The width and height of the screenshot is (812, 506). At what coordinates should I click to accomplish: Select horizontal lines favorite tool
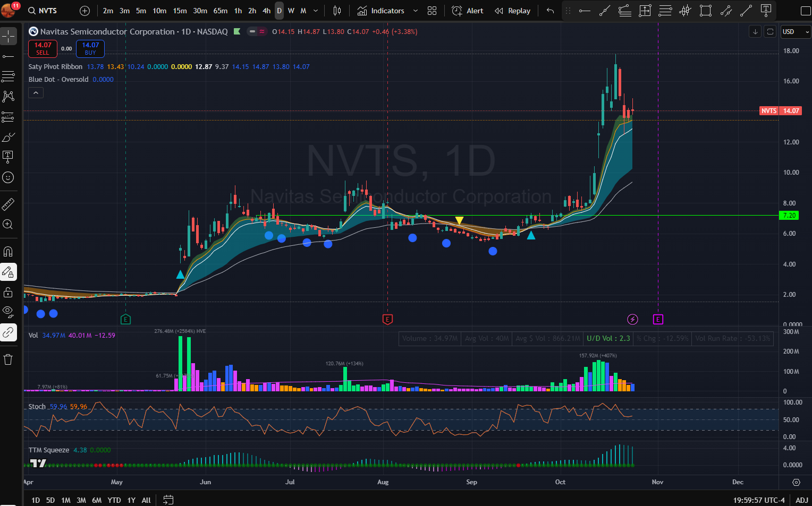pyautogui.click(x=665, y=11)
